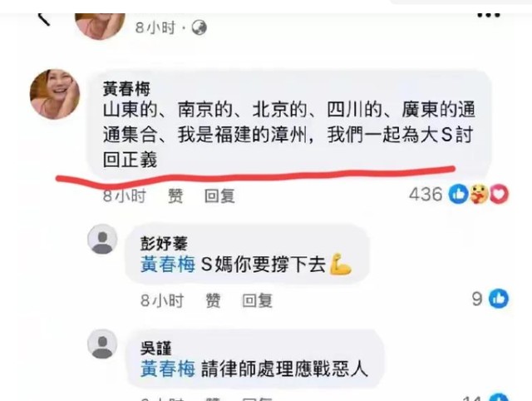The height and width of the screenshot is (401, 532).
Task: Click blue 黃春梅 mention in 吳謹's reply
Action: pyautogui.click(x=168, y=369)
